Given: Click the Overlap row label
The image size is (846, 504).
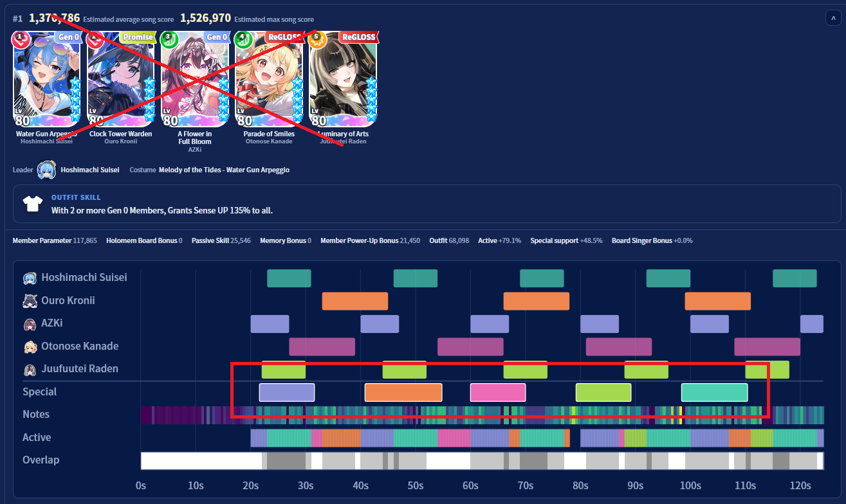Looking at the screenshot, I should [41, 460].
